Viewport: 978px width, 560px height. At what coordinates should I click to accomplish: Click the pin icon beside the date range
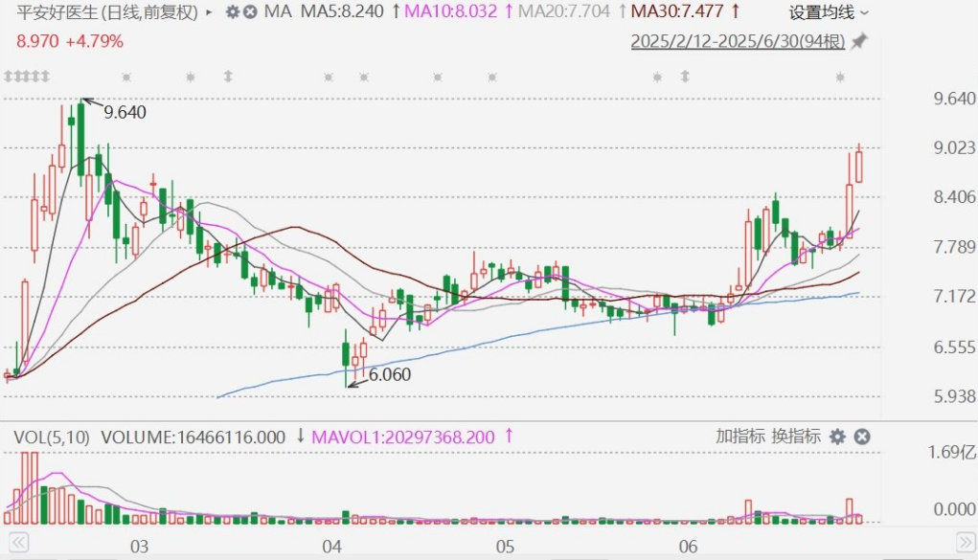pos(859,41)
